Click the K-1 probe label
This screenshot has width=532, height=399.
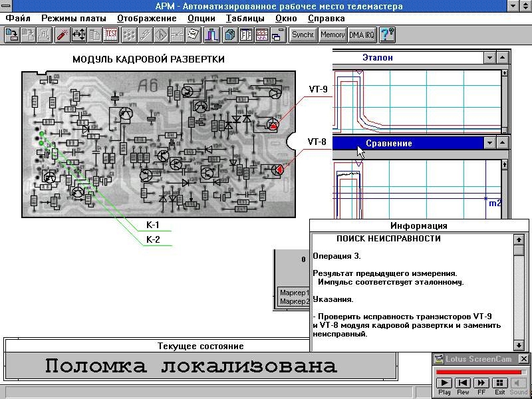tap(153, 225)
